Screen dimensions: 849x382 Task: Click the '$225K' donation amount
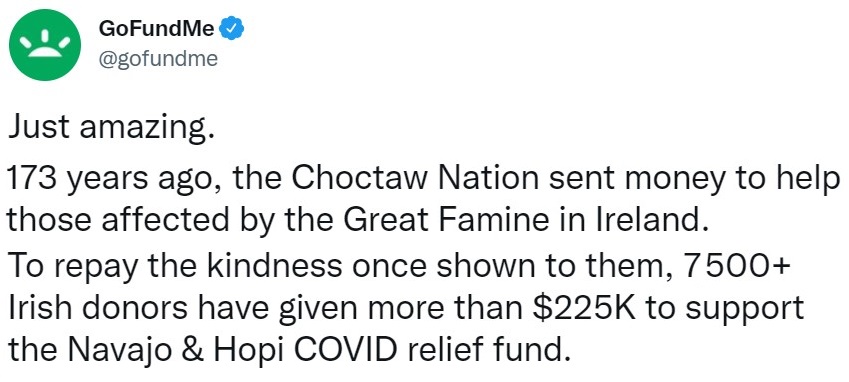tap(579, 309)
